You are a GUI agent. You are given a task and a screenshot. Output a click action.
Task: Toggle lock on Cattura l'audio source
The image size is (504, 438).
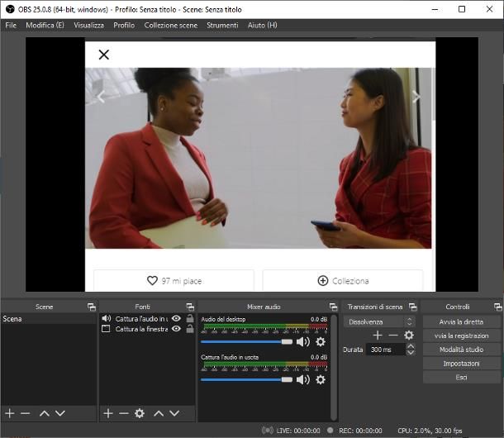tap(190, 318)
